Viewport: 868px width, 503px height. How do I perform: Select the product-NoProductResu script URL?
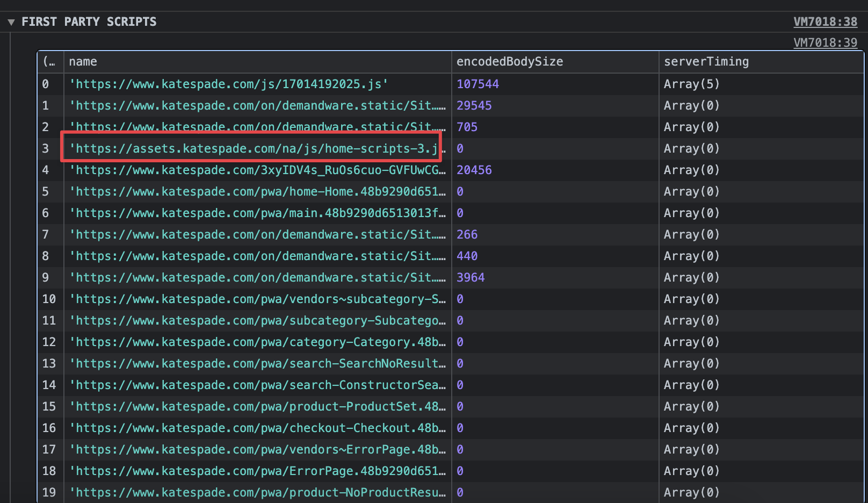(x=257, y=492)
